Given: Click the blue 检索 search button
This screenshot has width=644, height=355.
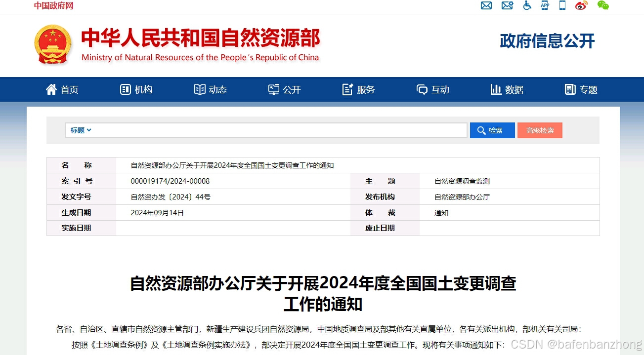Looking at the screenshot, I should click(x=492, y=130).
